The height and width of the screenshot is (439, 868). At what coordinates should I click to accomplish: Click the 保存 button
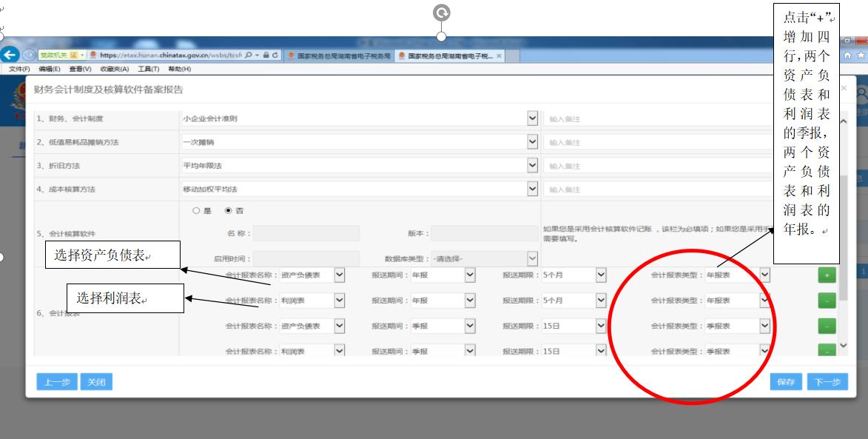pyautogui.click(x=787, y=382)
